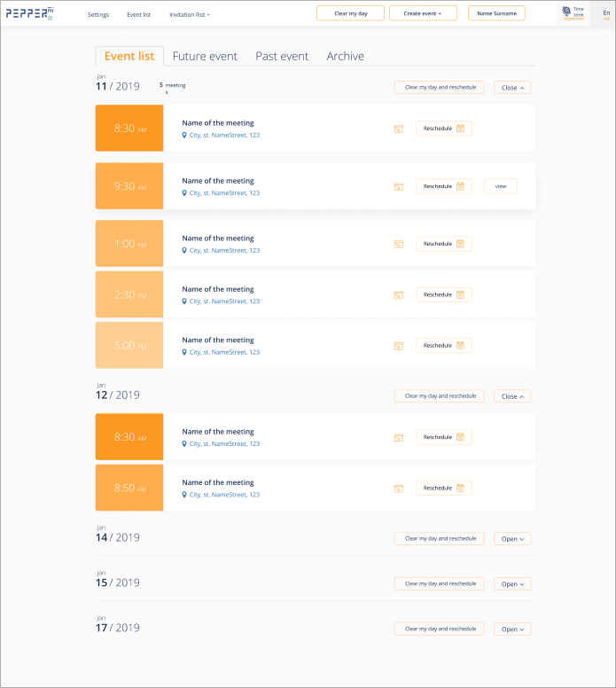The image size is (616, 688).
Task: Reschedule the 9:30 AM meeting
Action: coord(444,186)
